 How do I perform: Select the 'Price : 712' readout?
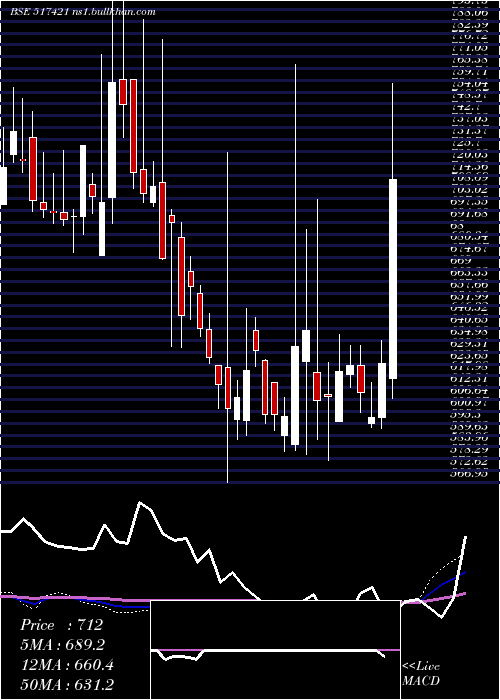coord(62,625)
